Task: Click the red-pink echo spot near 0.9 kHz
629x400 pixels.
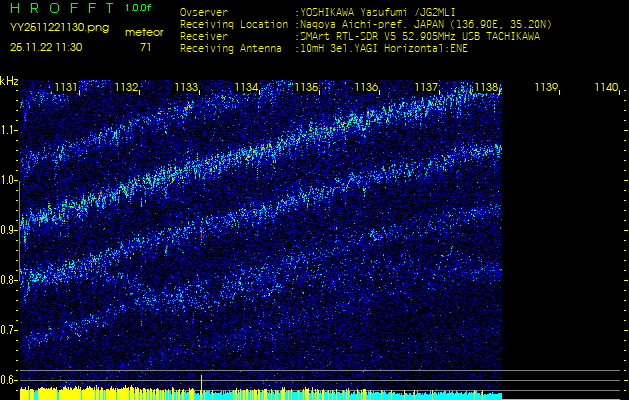Action: 201,234
